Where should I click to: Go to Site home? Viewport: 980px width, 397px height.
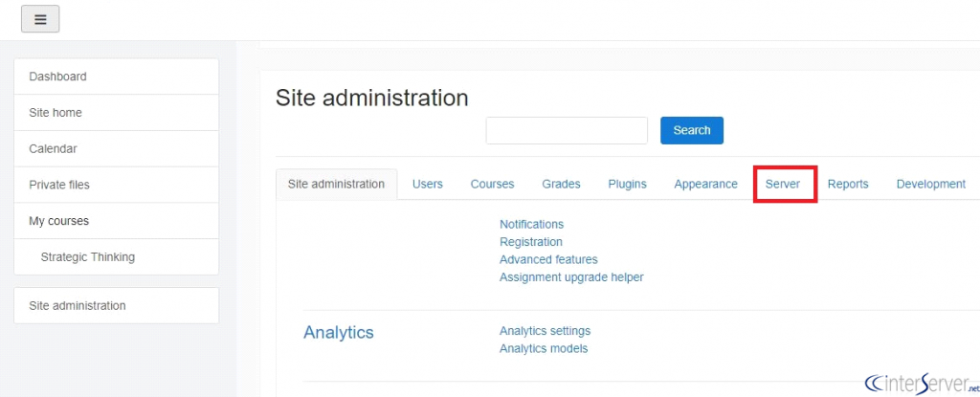coord(116,113)
